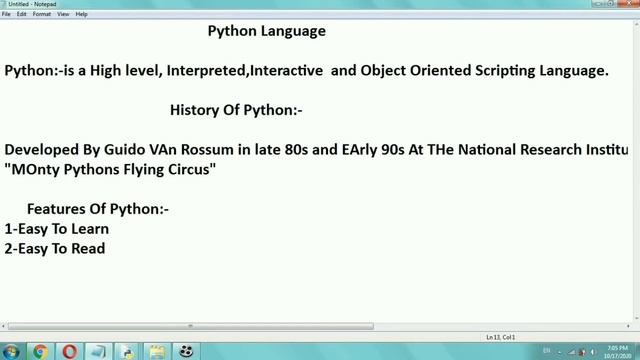Click the horizontal scrollbar right arrow
Screen dimensions: 640x360
tap(628, 326)
